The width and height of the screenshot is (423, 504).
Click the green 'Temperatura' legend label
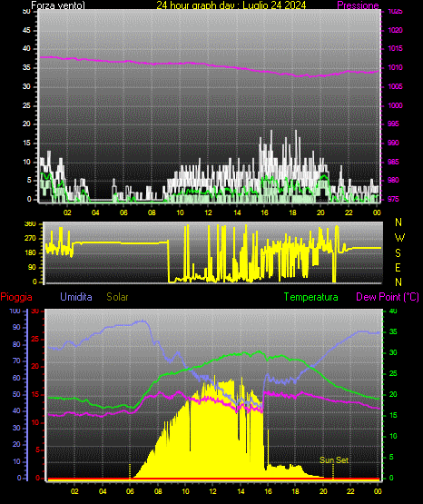pos(311,297)
